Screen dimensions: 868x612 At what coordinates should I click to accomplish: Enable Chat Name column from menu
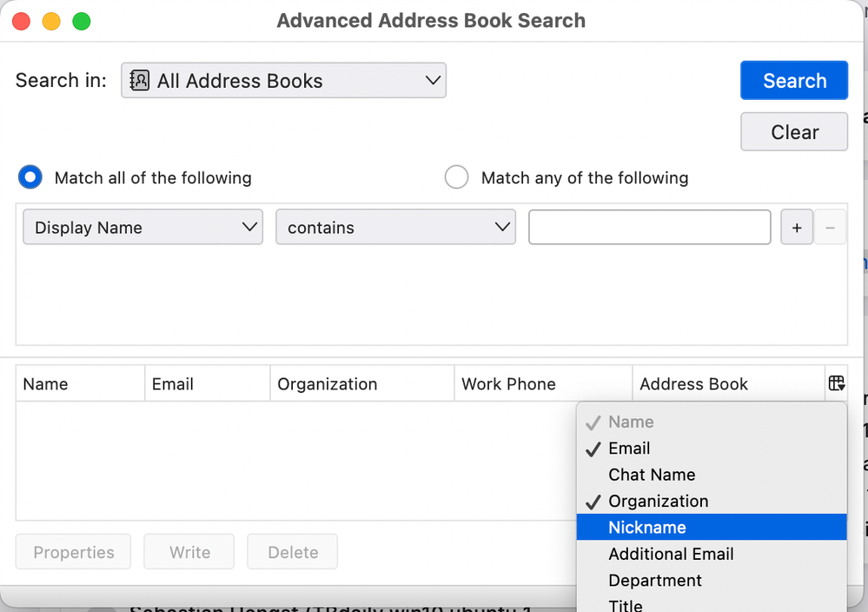point(652,475)
